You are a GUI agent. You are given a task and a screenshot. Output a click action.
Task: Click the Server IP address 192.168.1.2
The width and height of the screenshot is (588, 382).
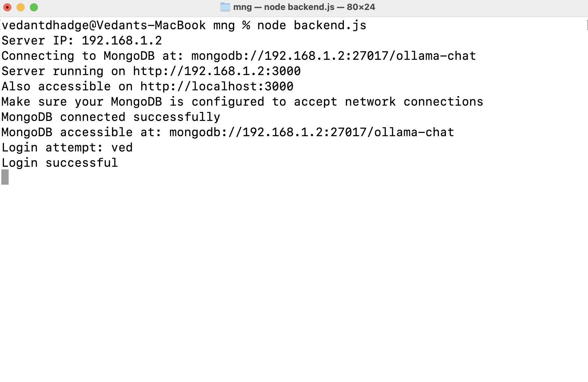point(122,41)
